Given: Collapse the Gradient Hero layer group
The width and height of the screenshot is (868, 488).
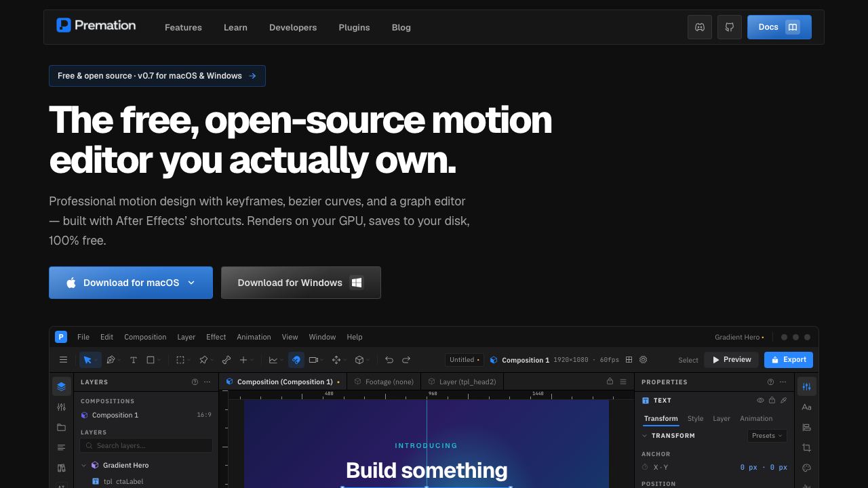Looking at the screenshot, I should pos(84,466).
